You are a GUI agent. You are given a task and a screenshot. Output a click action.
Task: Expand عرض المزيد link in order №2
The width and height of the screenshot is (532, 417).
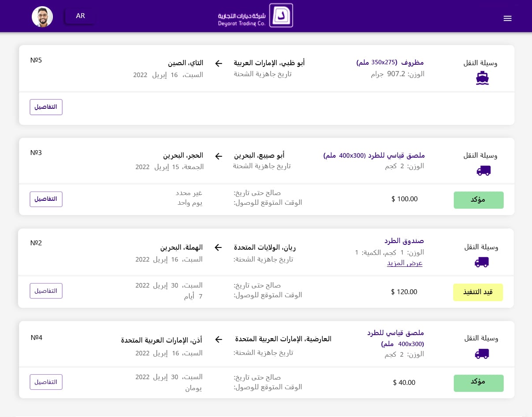point(405,263)
